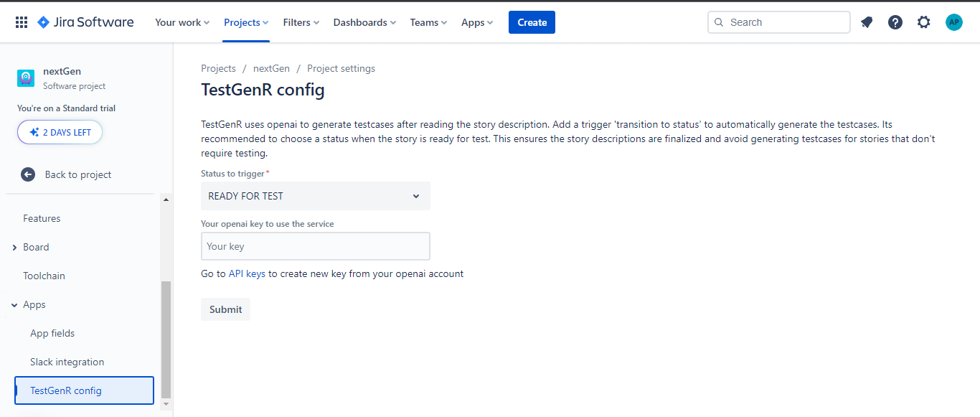Viewport: 980px width, 417px height.
Task: Click the nextGen breadcrumb link
Action: [271, 68]
